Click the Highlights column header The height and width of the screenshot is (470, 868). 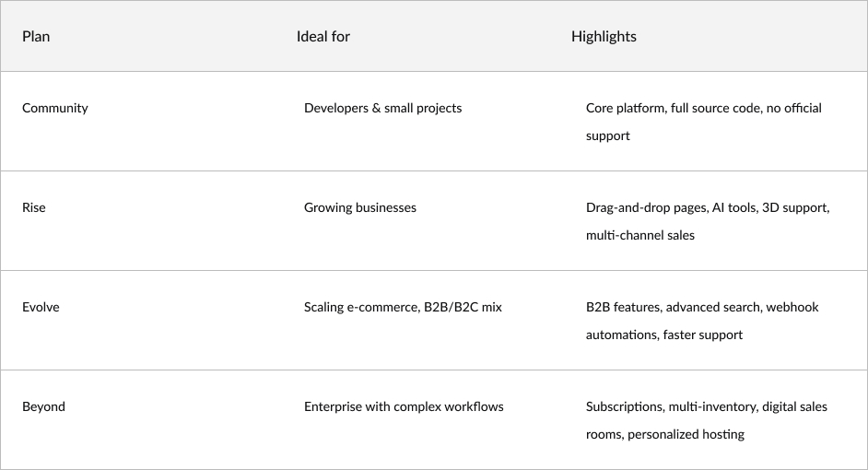click(604, 37)
